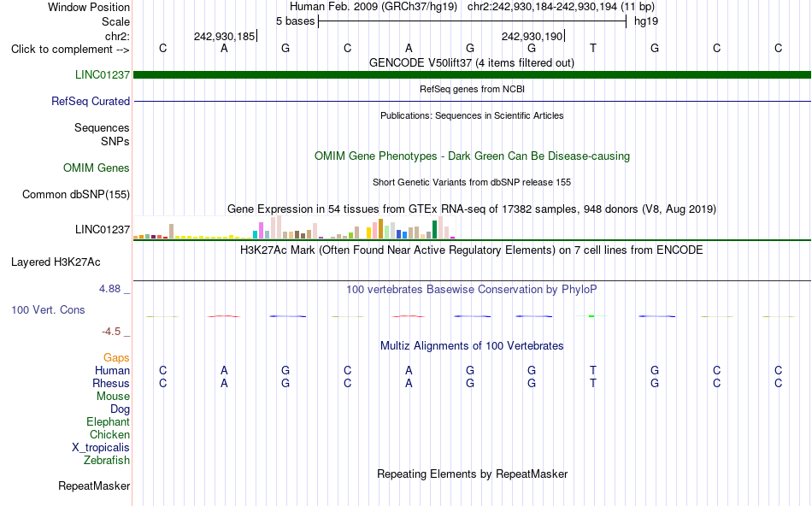Open 'Repeating Elements by RepeatMasker' track title

[472, 474]
